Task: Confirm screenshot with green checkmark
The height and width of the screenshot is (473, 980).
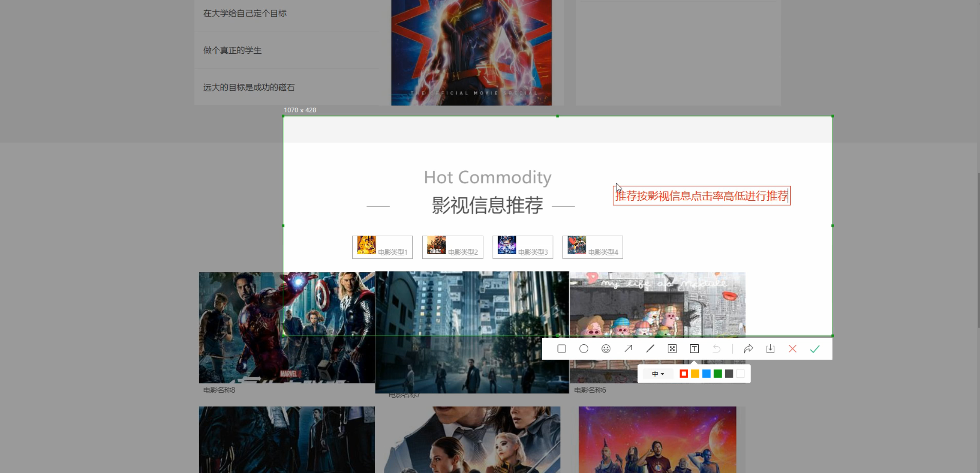Action: pos(815,349)
